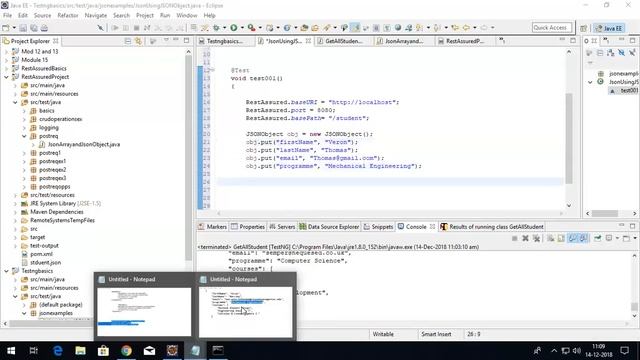
Task: Click the Terminate square icon in Console
Action: tap(514, 238)
